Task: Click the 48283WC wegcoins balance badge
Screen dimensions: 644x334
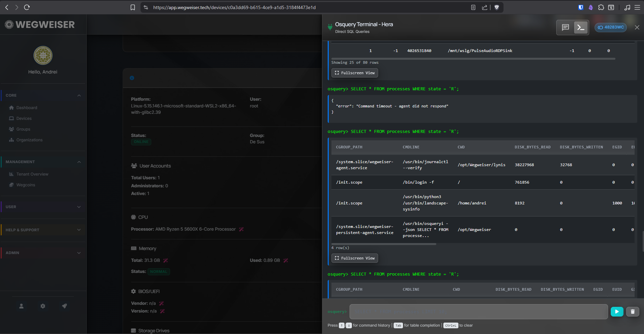Action: coord(610,28)
